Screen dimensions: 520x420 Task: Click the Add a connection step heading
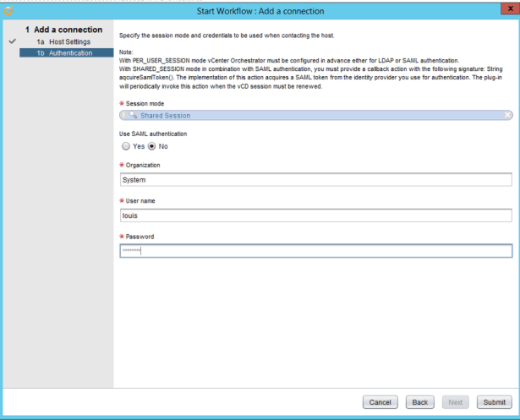pyautogui.click(x=68, y=30)
